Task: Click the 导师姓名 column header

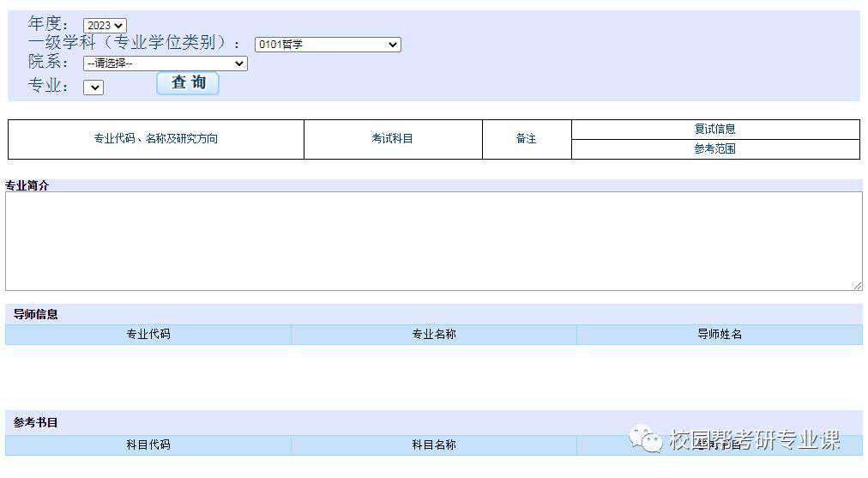Action: coord(720,335)
